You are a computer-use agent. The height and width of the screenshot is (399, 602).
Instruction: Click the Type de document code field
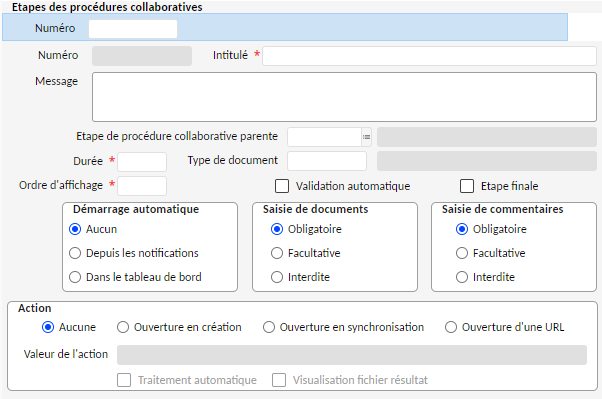[327, 161]
